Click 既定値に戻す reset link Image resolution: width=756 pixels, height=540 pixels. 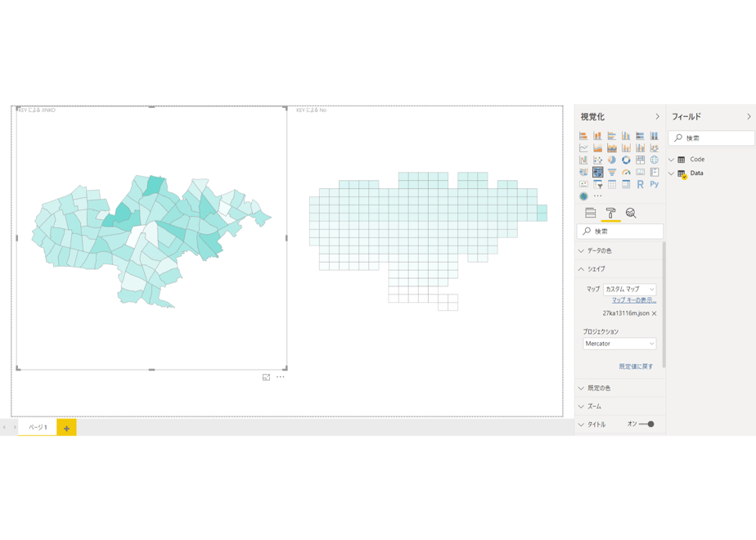click(636, 367)
